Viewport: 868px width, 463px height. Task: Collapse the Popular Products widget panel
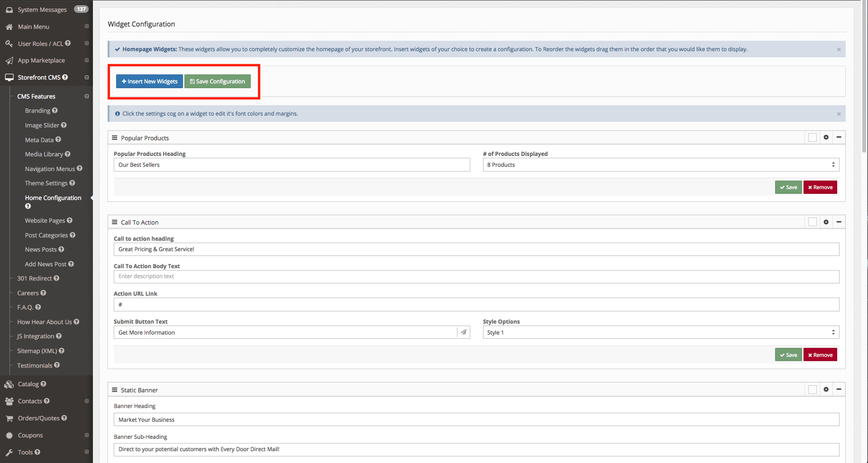click(x=839, y=137)
